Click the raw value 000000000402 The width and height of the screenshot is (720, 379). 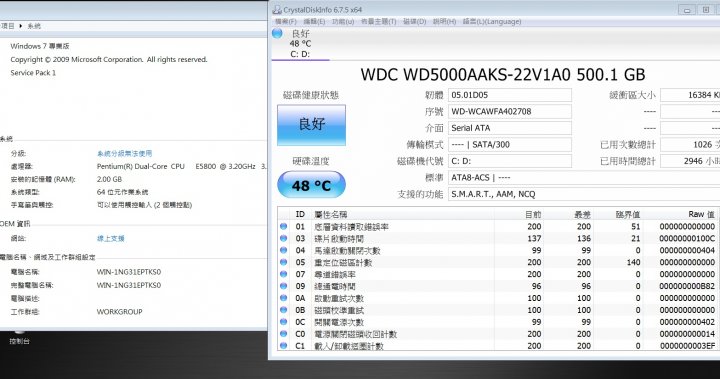pyautogui.click(x=687, y=322)
